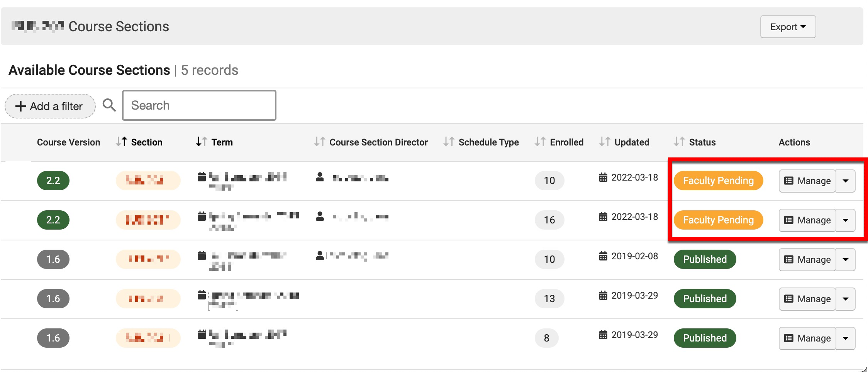Click Manage for section with 13 enrolled

coord(807,299)
